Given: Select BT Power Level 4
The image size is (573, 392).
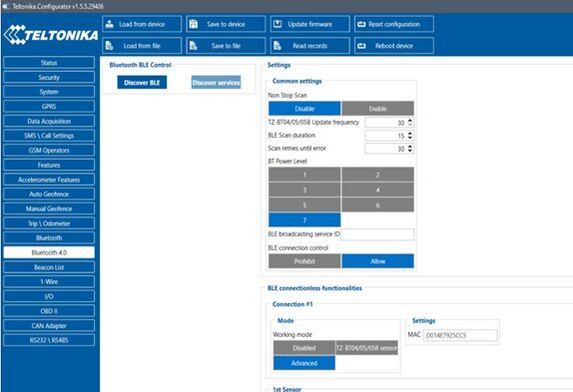Looking at the screenshot, I should click(377, 190).
